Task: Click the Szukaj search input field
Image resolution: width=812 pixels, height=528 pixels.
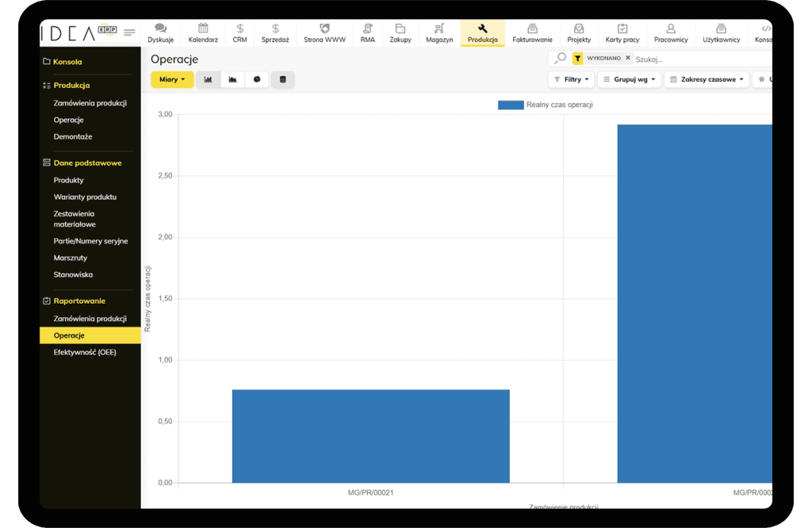Action: pos(698,59)
